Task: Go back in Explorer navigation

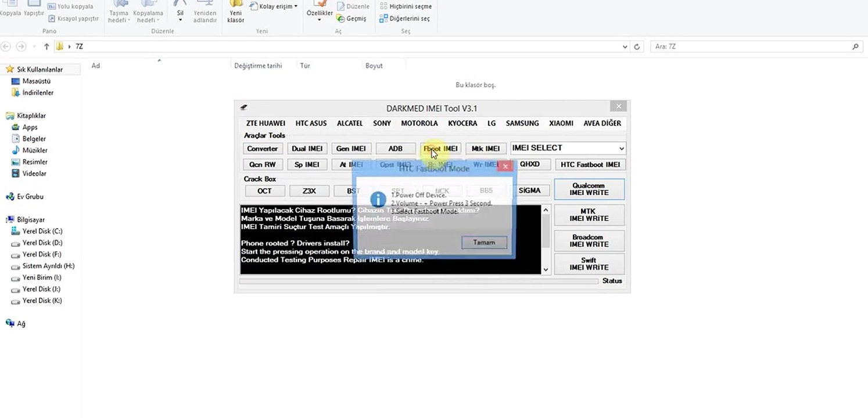Action: coord(6,46)
